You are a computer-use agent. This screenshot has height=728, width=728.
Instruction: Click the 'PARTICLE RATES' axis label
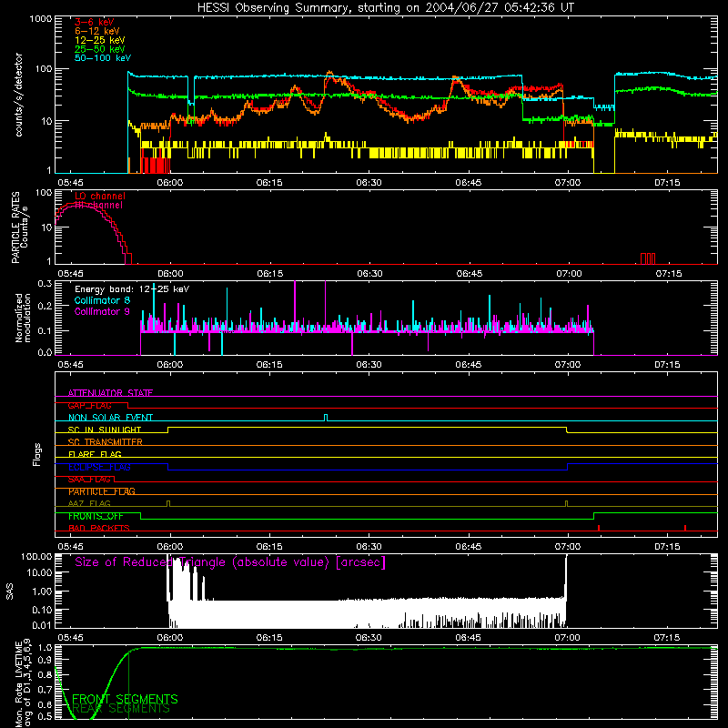click(x=15, y=227)
